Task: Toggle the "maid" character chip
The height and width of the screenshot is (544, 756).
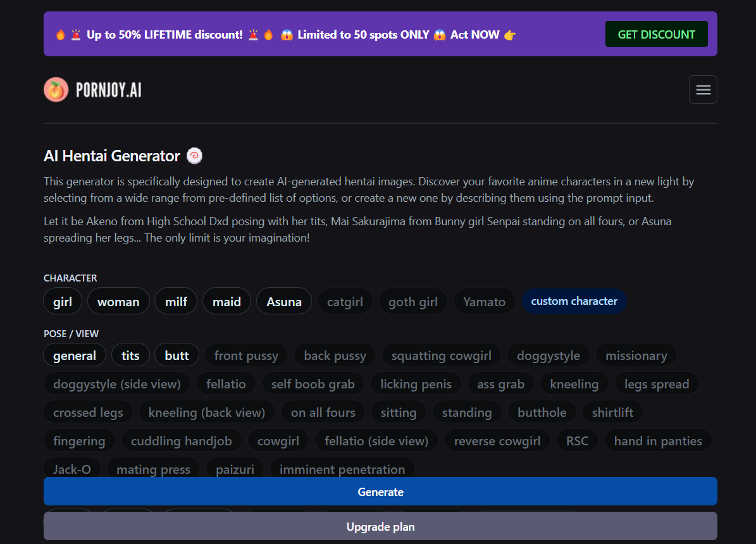Action: point(226,302)
